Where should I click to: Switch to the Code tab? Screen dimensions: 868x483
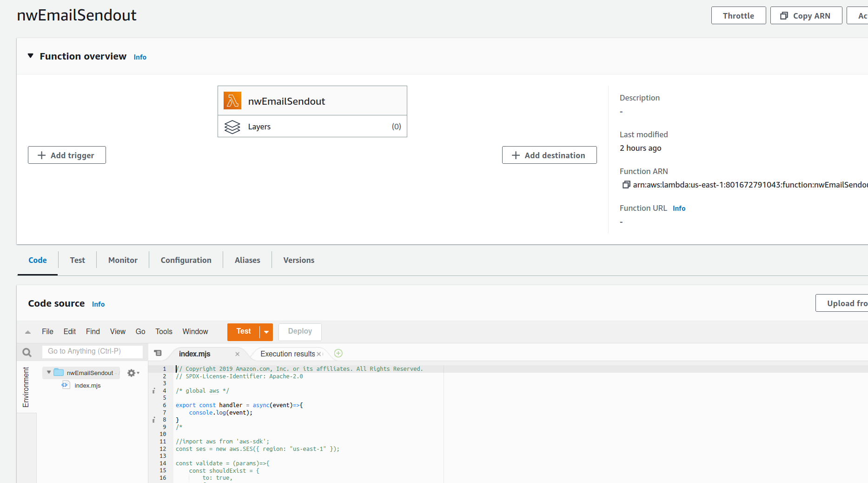pos(38,260)
